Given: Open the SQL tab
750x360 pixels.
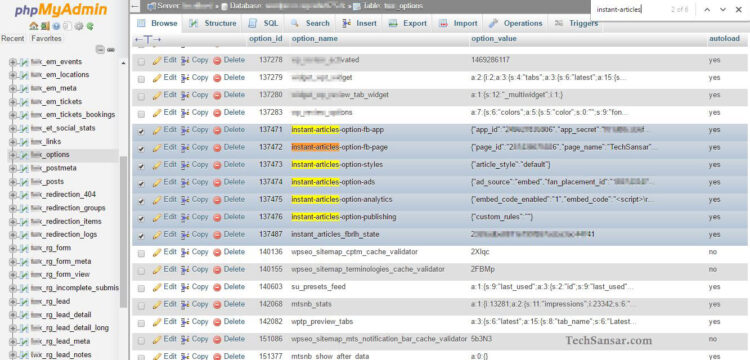Looking at the screenshot, I should (264, 23).
